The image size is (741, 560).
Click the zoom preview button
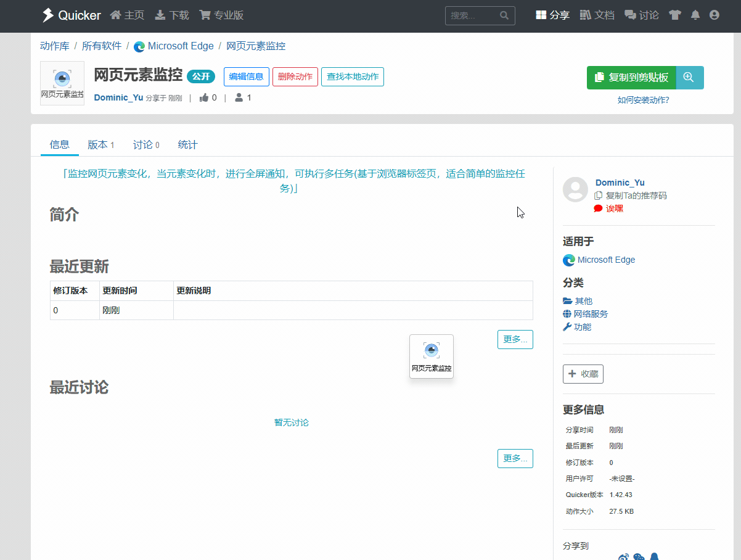point(689,78)
